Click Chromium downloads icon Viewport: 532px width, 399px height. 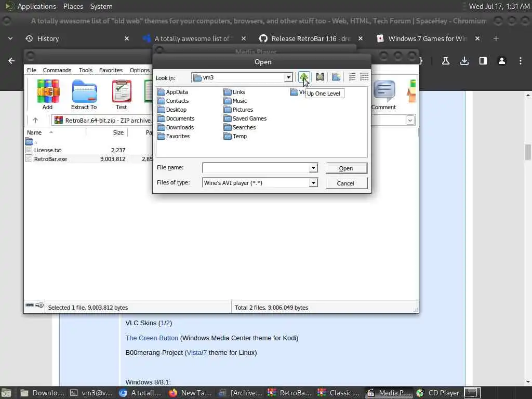pyautogui.click(x=464, y=61)
